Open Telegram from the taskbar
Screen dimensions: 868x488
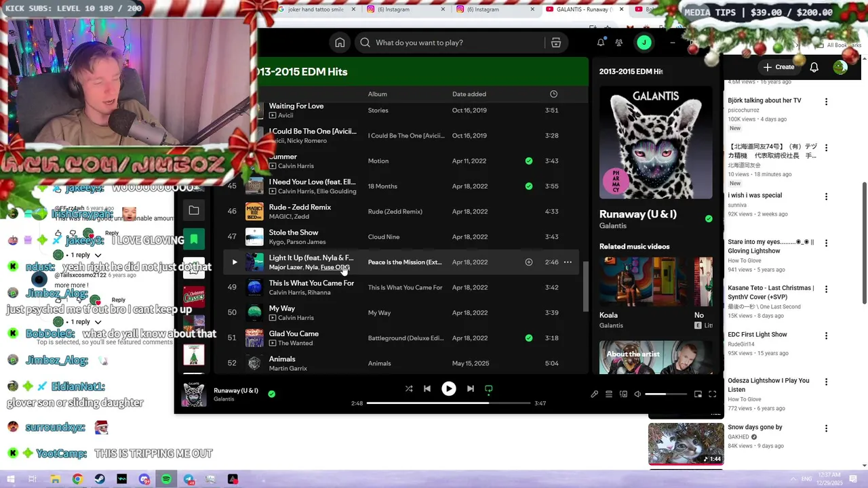(x=189, y=479)
